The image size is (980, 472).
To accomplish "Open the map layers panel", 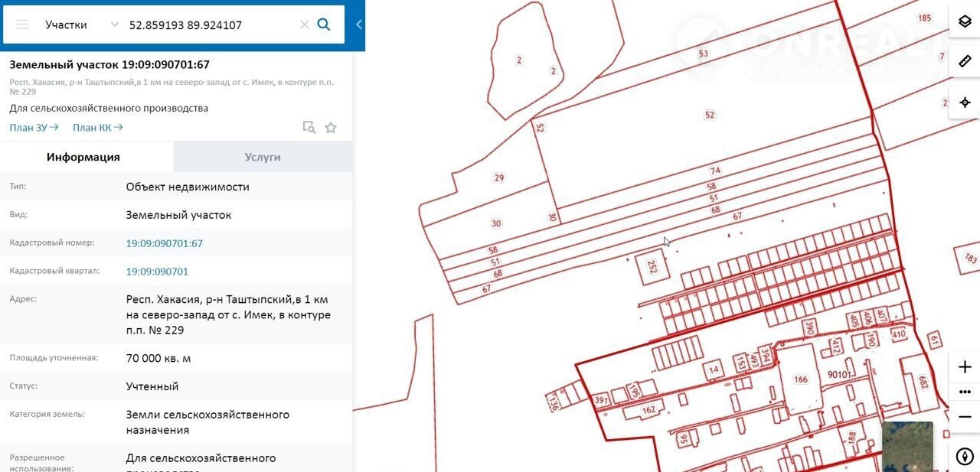I will [x=965, y=21].
